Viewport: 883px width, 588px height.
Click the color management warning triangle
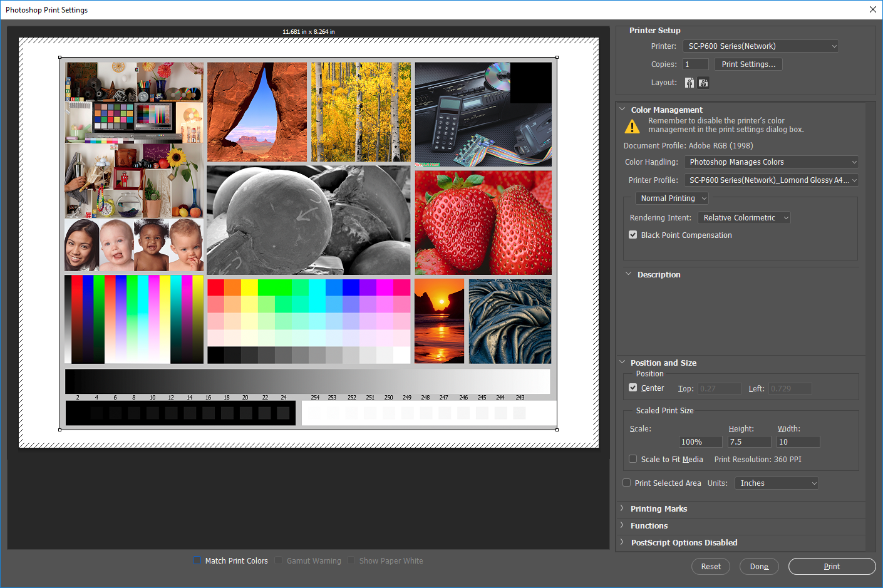coord(632,126)
